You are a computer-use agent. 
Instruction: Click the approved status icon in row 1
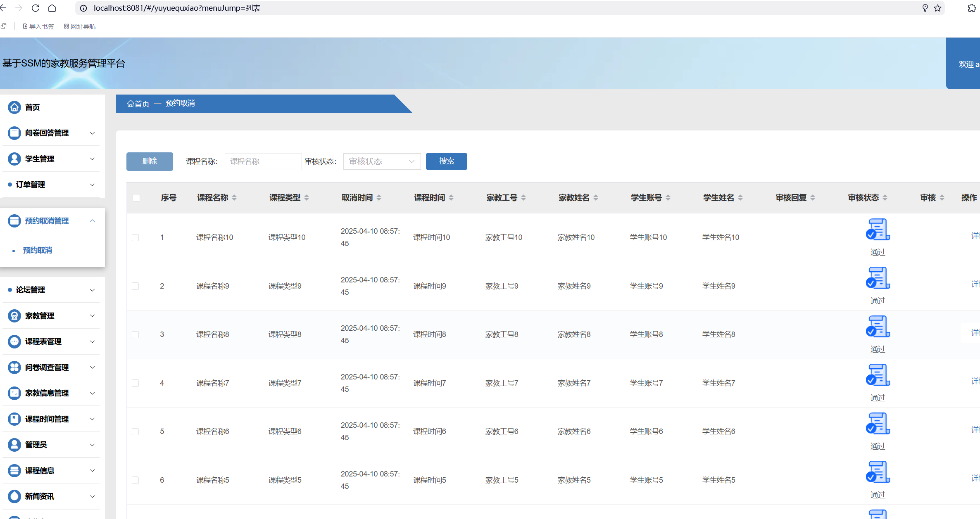point(878,230)
